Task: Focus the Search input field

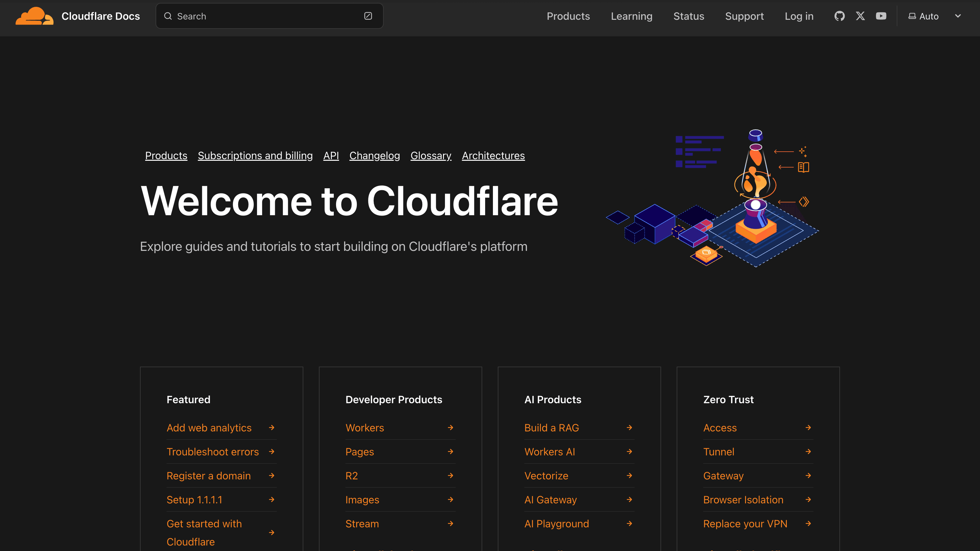Action: 269,16
